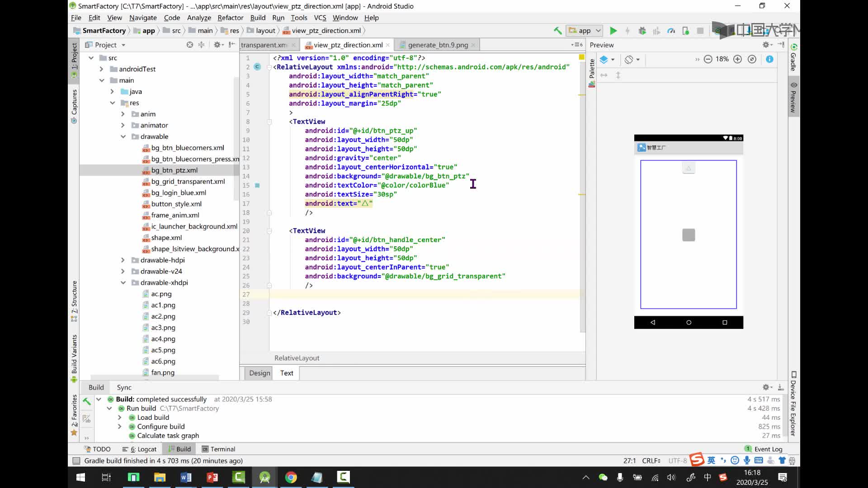This screenshot has height=488, width=868.
Task: Open the Device File Explorer side panel
Action: click(794, 404)
